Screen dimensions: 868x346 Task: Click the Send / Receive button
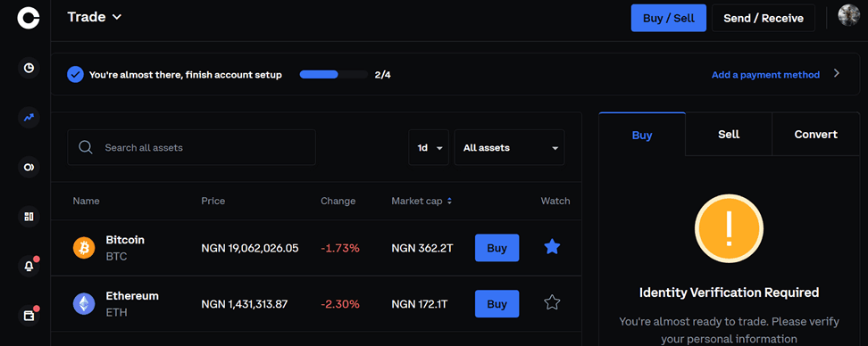click(x=764, y=18)
